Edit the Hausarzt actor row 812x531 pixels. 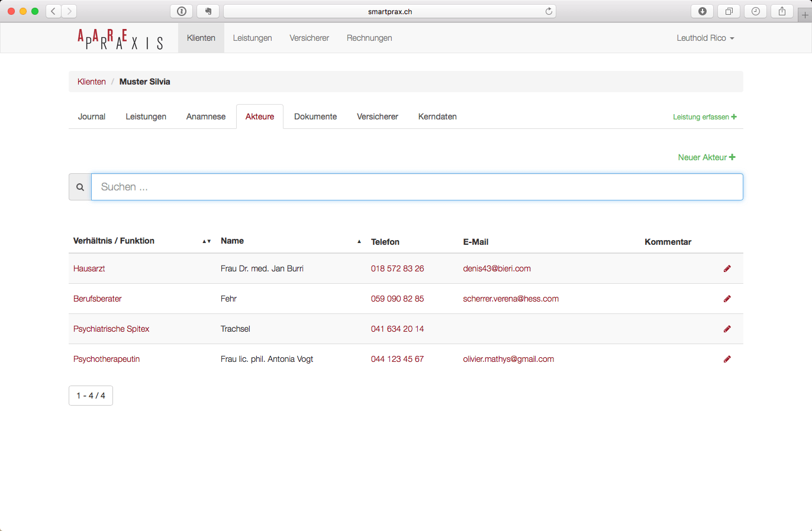(x=727, y=268)
